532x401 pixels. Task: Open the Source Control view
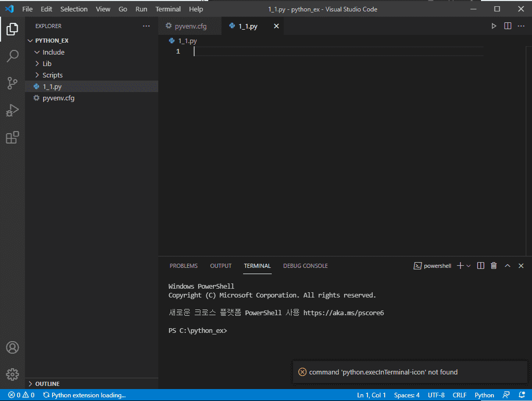pos(12,83)
